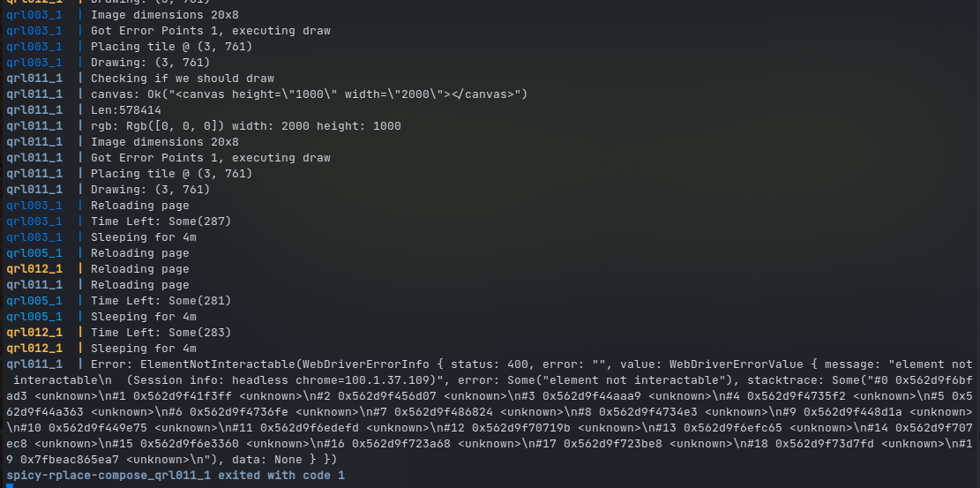
Task: Click the canvas height/width output line
Action: coord(309,94)
